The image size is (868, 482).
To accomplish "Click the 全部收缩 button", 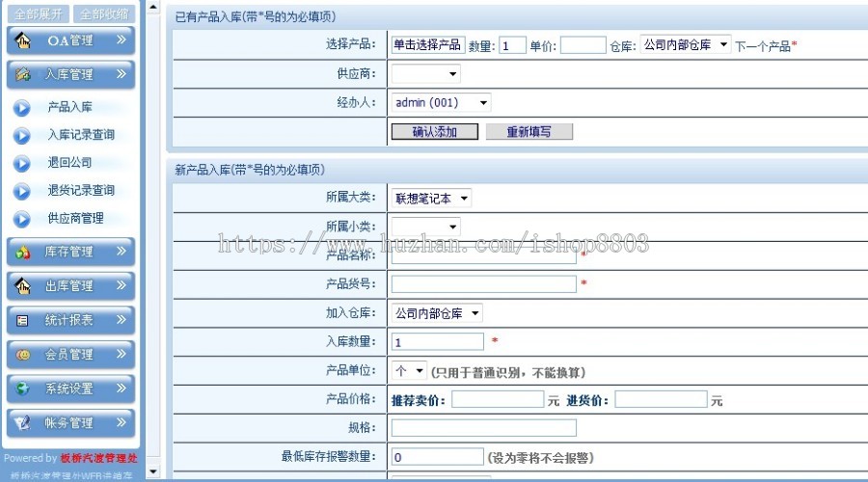I will (104, 13).
